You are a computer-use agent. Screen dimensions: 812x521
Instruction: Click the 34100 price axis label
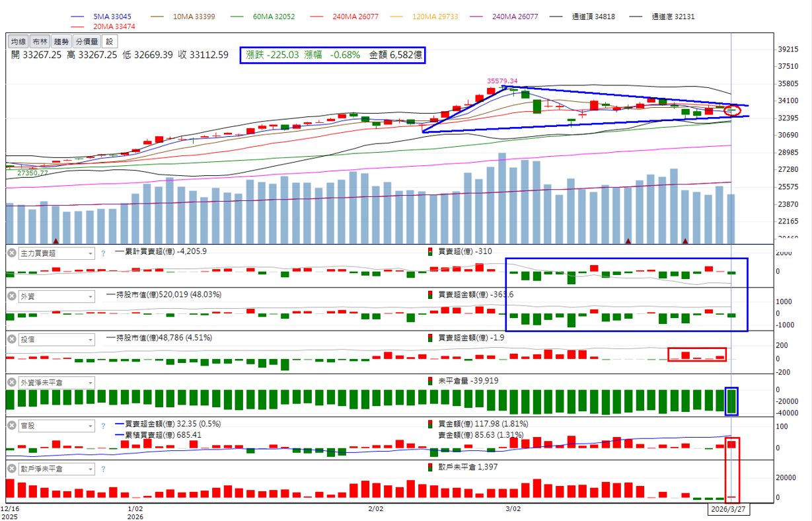pos(789,101)
